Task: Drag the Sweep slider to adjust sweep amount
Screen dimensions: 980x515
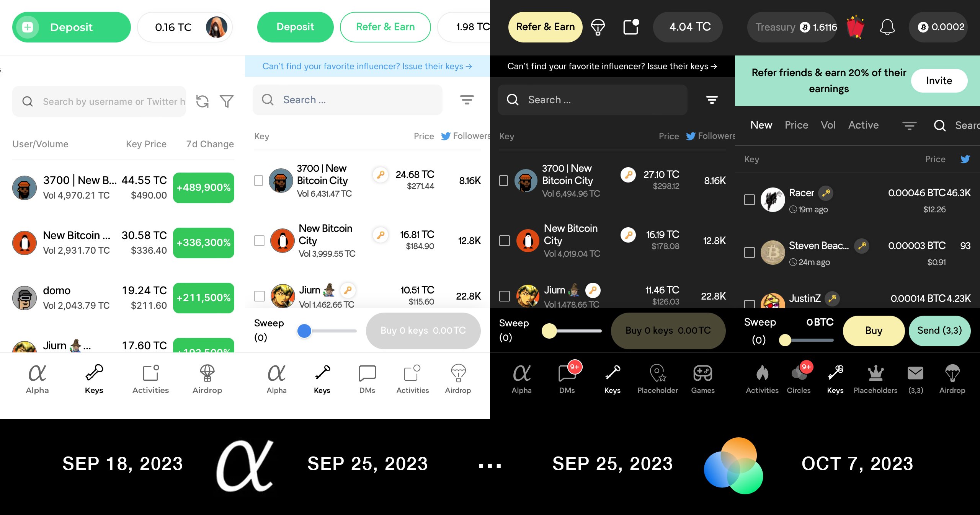Action: point(303,330)
